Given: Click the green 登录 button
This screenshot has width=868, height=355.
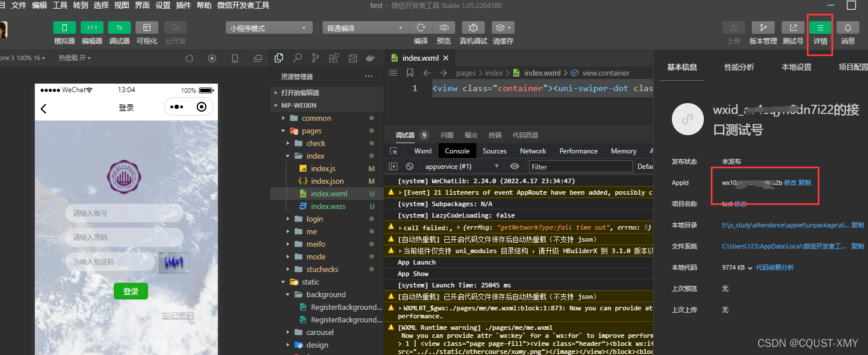Looking at the screenshot, I should tap(131, 291).
